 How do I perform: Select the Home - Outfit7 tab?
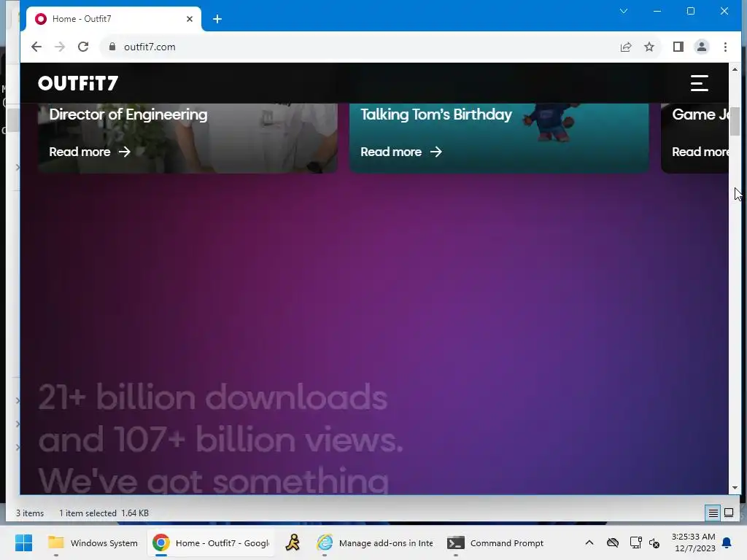[113, 19]
